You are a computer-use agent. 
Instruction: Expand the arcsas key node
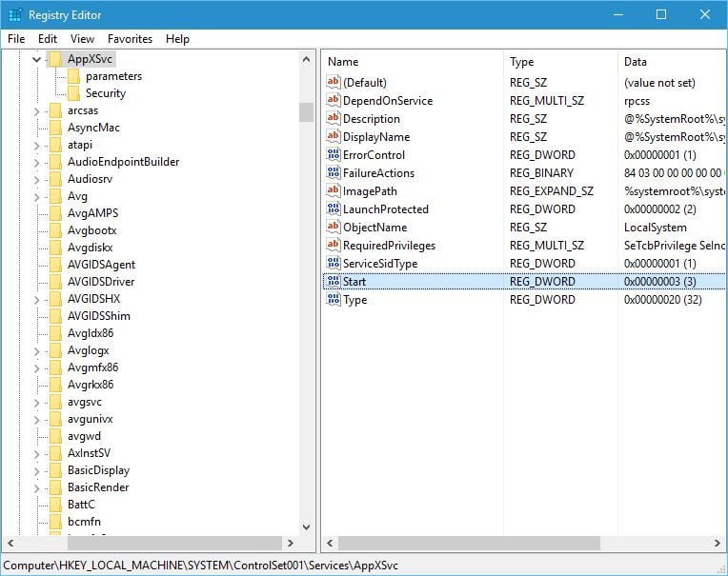click(x=36, y=111)
